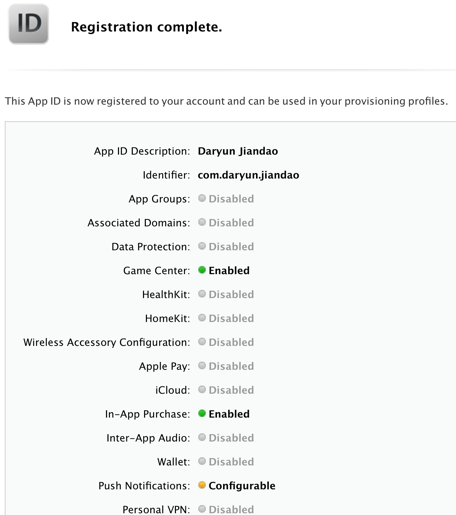
Task: Click the green Game Center status dot
Action: (202, 270)
